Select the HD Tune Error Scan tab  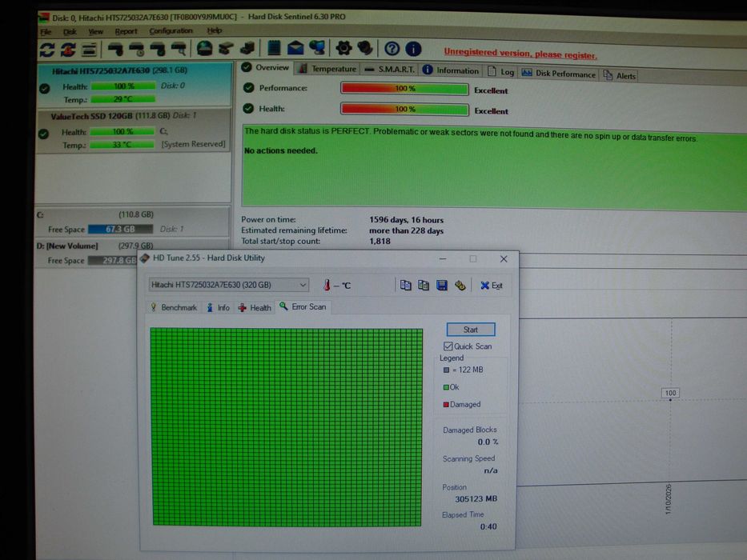point(303,306)
